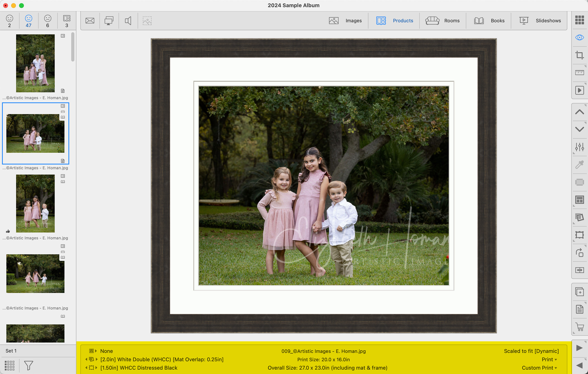The height and width of the screenshot is (374, 588).
Task: Expand the WHCC Distressed Black frame arrow
Action: click(96, 368)
